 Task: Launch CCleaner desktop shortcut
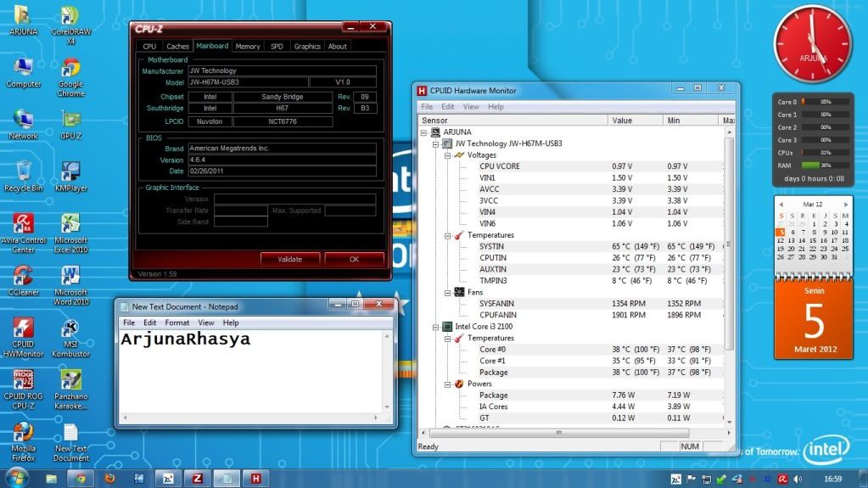pos(23,281)
